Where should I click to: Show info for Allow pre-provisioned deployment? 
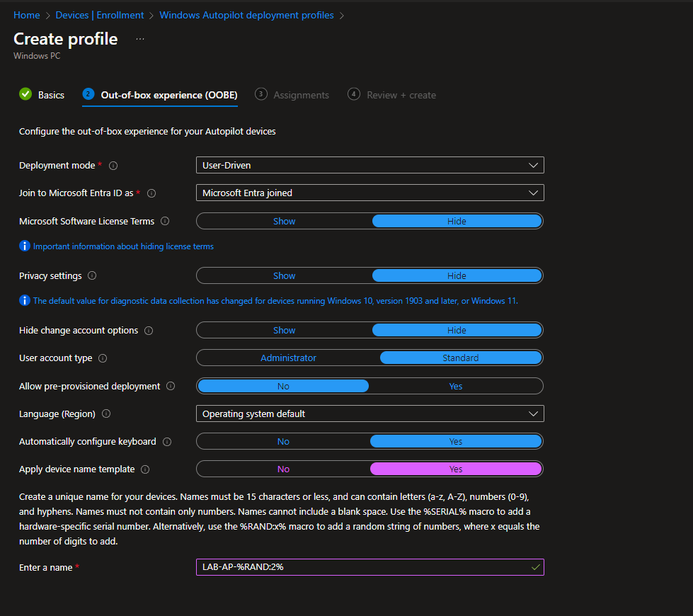coord(171,386)
